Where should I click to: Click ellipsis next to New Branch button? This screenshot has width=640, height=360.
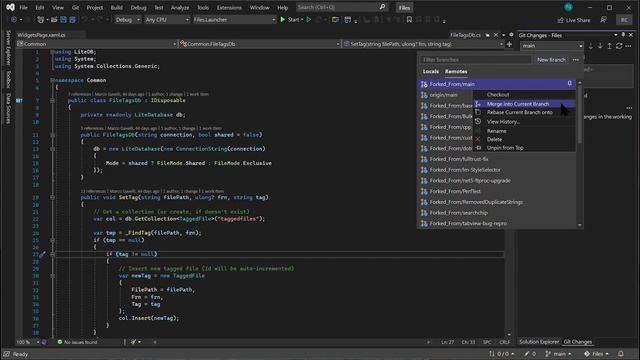576,60
